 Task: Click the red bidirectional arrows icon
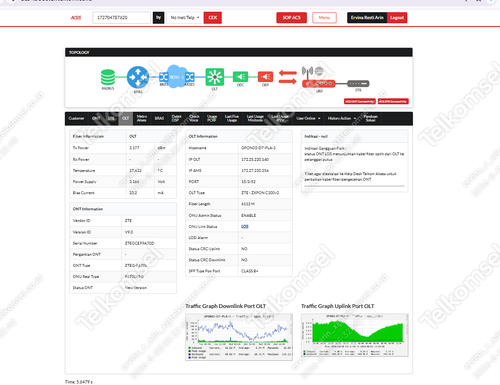pos(288,77)
